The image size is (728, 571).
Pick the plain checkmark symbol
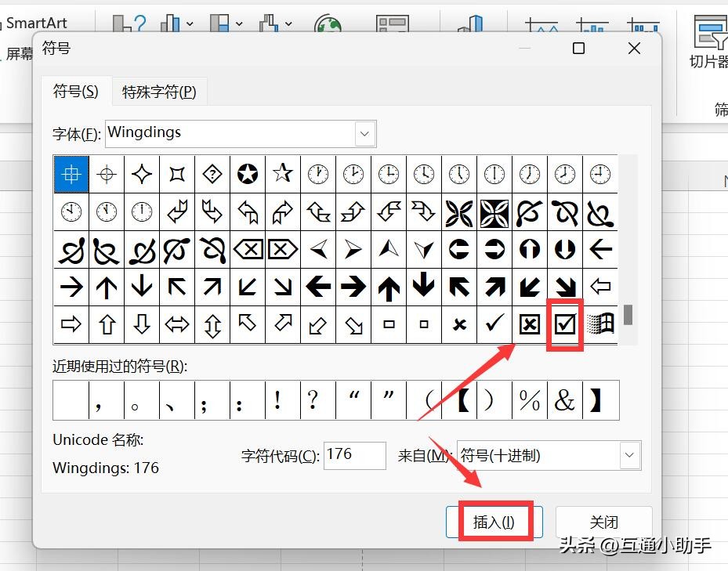[494, 324]
